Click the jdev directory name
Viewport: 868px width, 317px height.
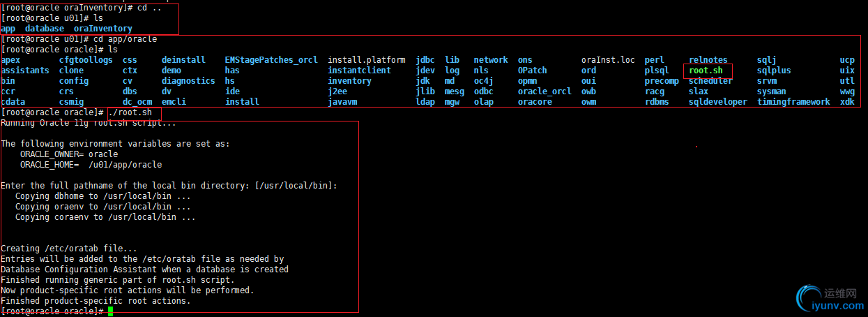[x=425, y=71]
